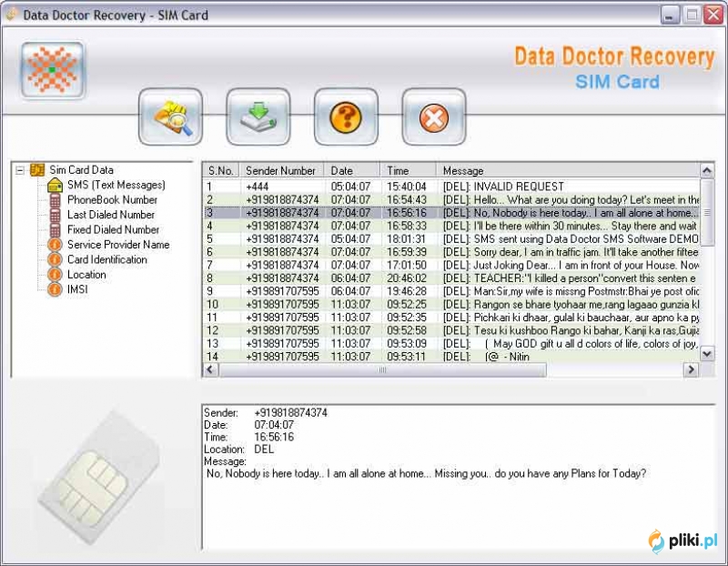Sort by the S.No. column header
This screenshot has height=566, width=728.
point(221,170)
